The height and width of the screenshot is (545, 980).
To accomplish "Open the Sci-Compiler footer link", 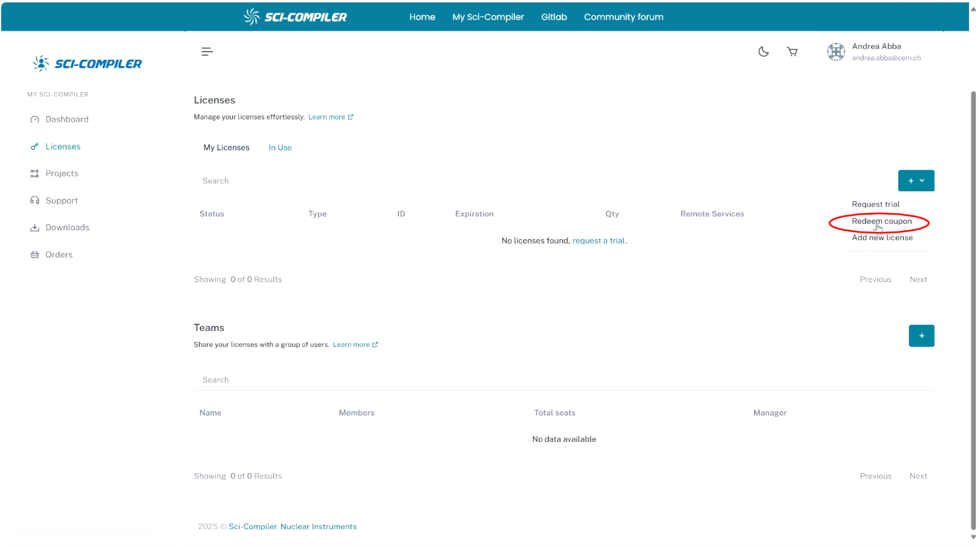I will pos(252,527).
